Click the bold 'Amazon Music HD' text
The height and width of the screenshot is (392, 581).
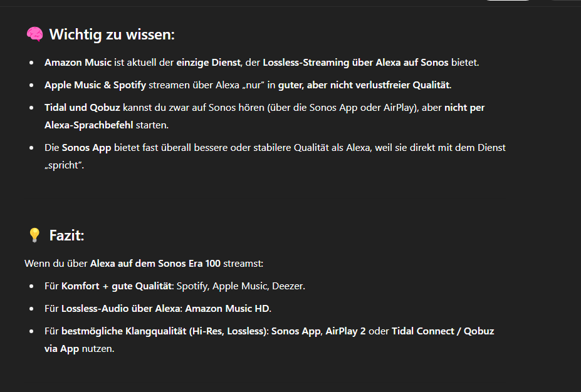click(x=227, y=308)
